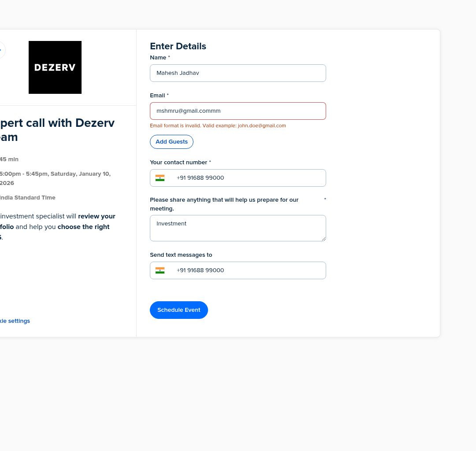Click the DEZERV logo image
This screenshot has height=451, width=476.
[55, 67]
